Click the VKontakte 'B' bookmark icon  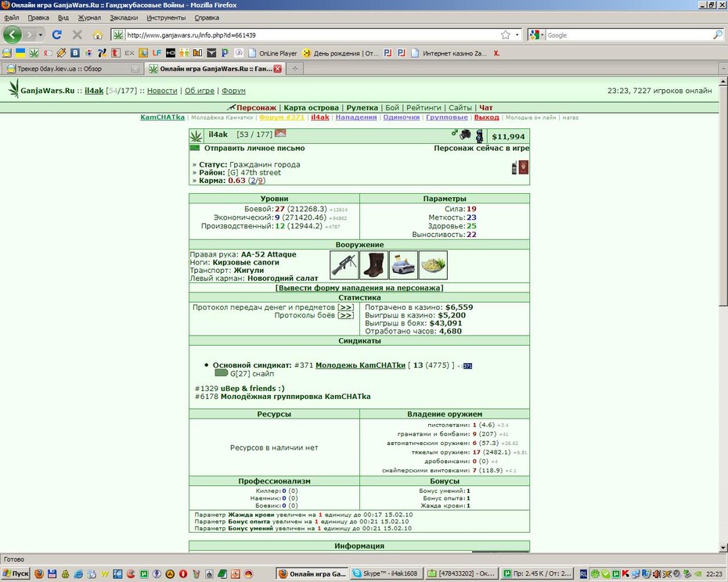(74, 53)
